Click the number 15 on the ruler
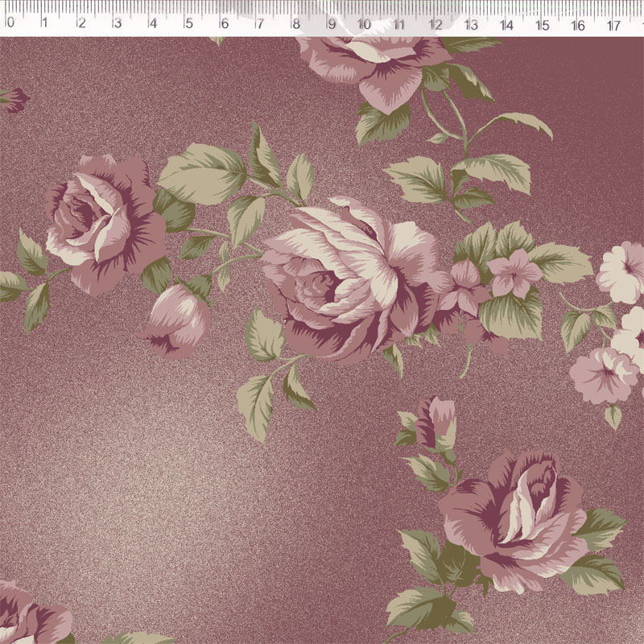This screenshot has height=644, width=644. [543, 25]
